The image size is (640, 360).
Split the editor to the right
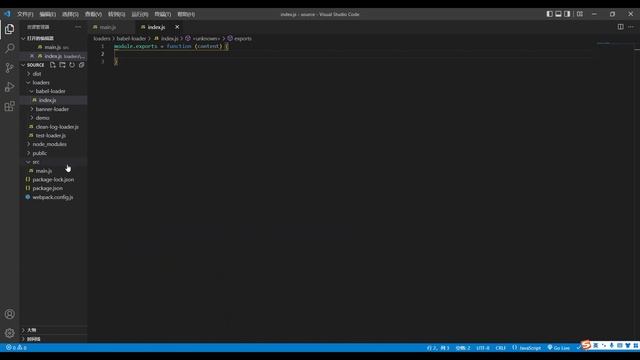pos(620,27)
